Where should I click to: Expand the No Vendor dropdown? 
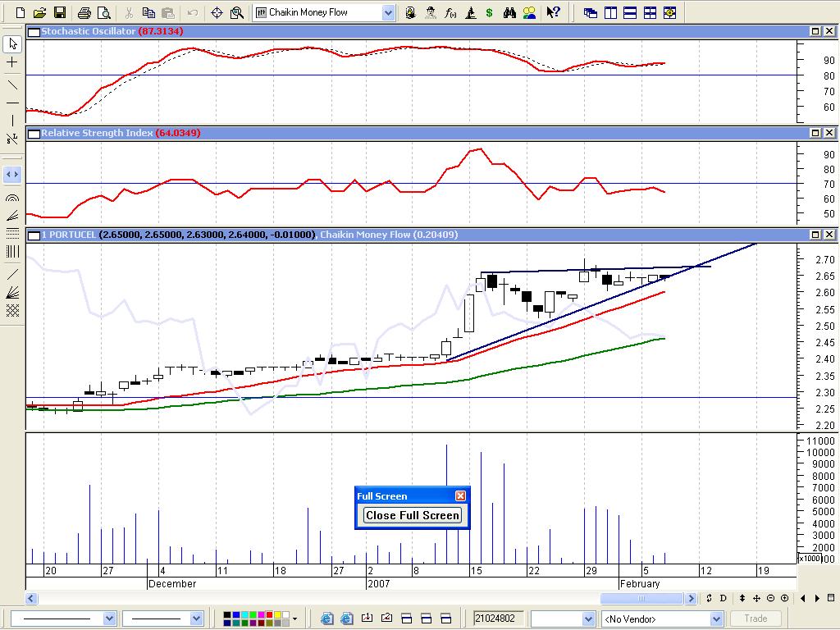(716, 619)
